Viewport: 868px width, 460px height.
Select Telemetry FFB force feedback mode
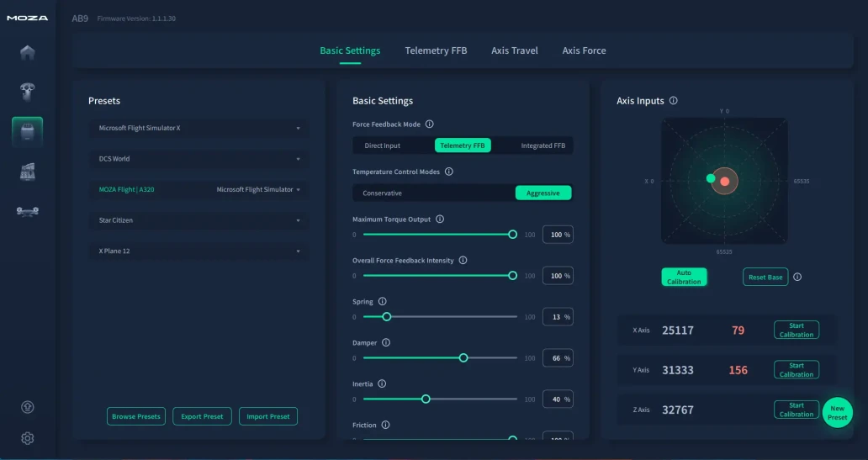pos(463,145)
